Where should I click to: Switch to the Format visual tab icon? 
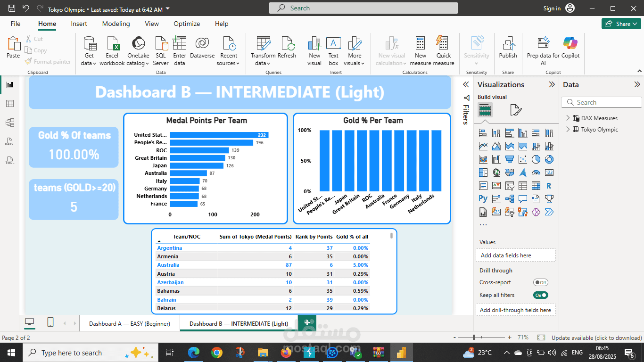tap(516, 110)
